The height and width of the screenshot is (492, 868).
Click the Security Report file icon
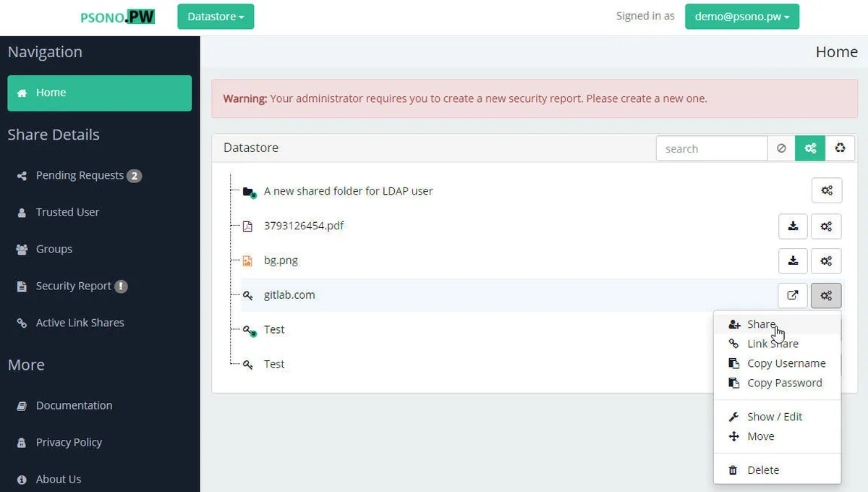[x=22, y=286]
